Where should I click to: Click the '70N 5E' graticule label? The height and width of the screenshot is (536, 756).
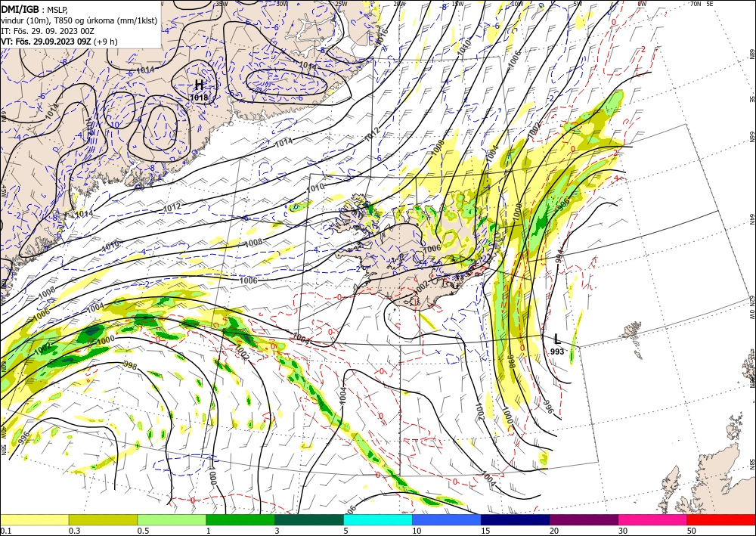pos(702,3)
